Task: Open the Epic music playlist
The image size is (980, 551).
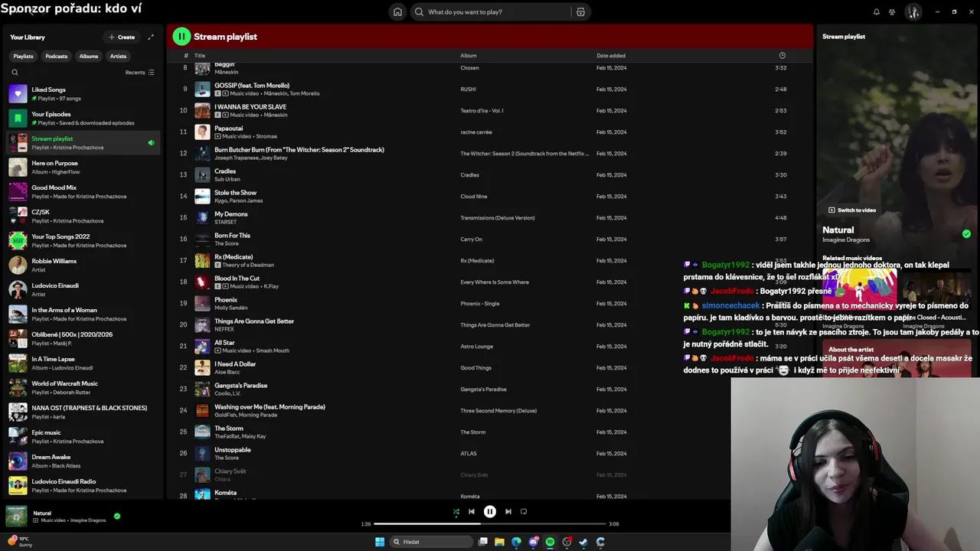Action: pos(83,436)
